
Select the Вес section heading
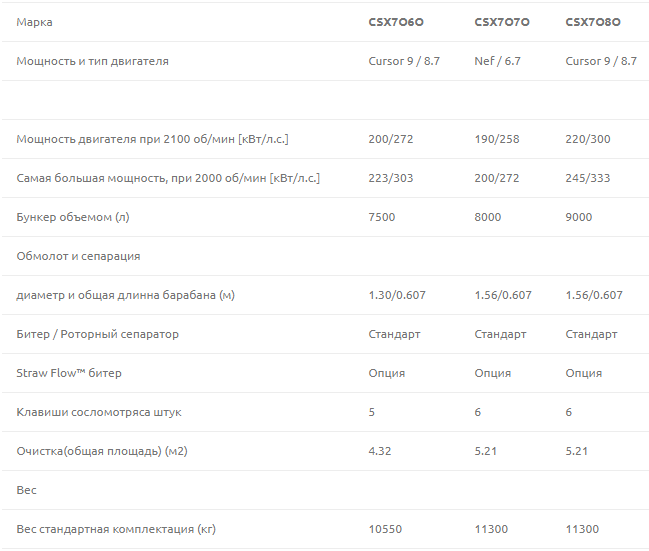click(26, 490)
